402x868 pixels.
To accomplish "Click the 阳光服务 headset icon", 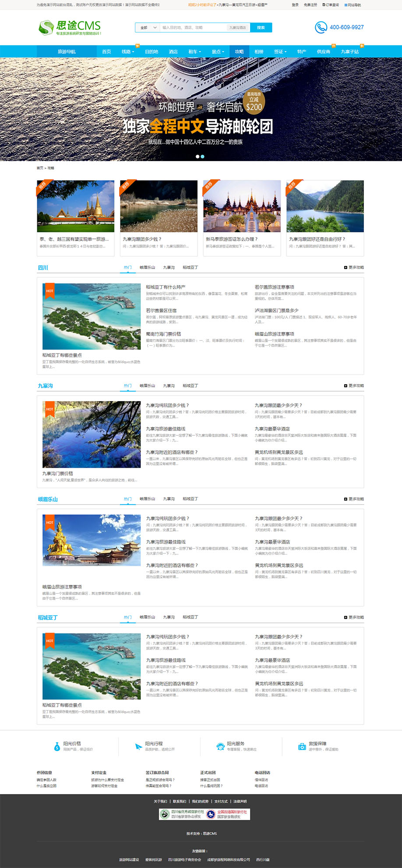I will pos(220,746).
